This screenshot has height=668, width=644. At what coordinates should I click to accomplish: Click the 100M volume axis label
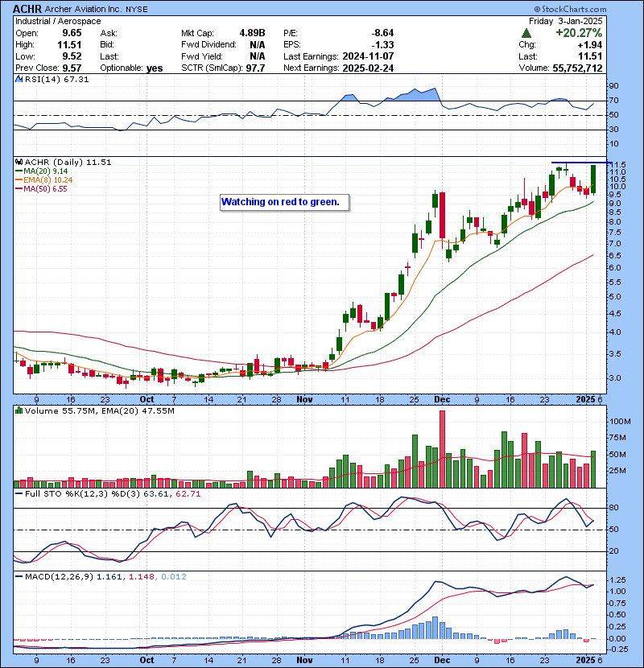620,422
